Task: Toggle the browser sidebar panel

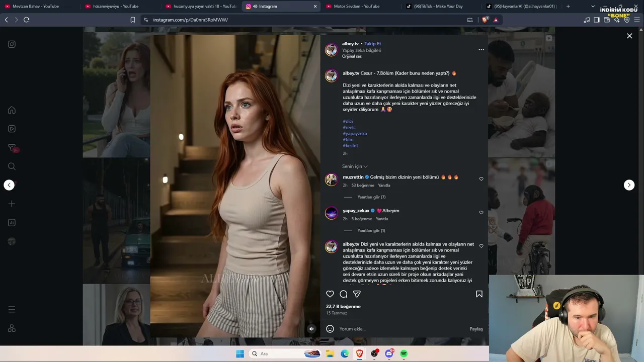Action: (x=596, y=20)
